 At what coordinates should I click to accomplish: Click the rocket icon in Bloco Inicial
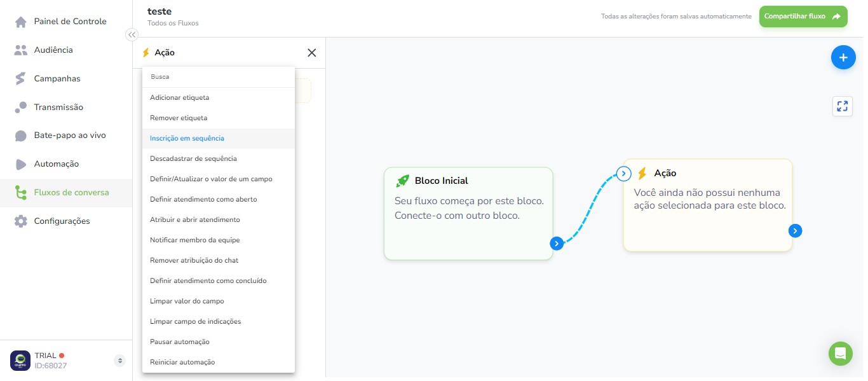point(403,181)
